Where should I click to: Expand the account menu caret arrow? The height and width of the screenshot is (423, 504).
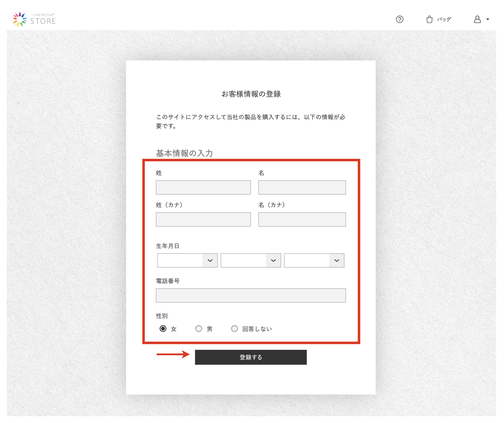[488, 19]
